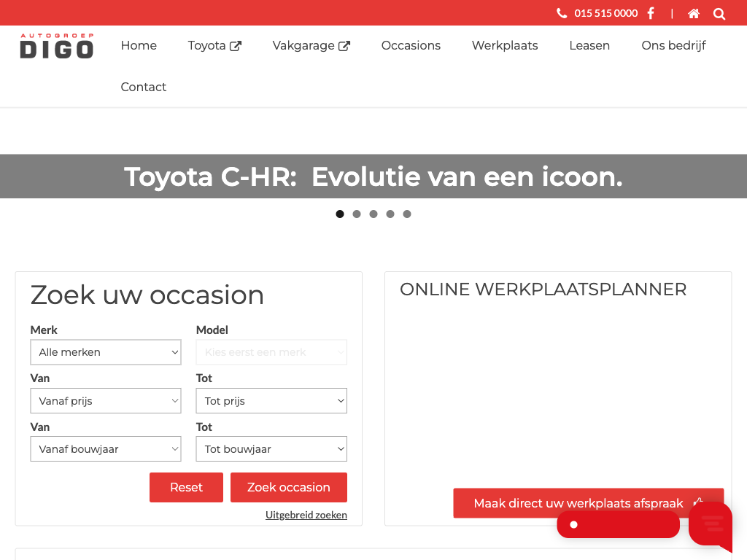This screenshot has height=560, width=747.
Task: Open the Occasions menu item
Action: point(411,46)
